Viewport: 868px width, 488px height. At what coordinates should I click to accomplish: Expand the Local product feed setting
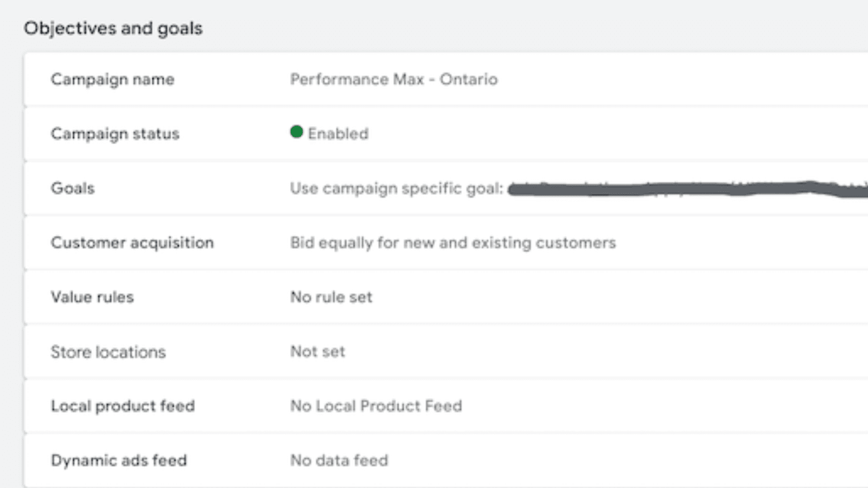123,406
